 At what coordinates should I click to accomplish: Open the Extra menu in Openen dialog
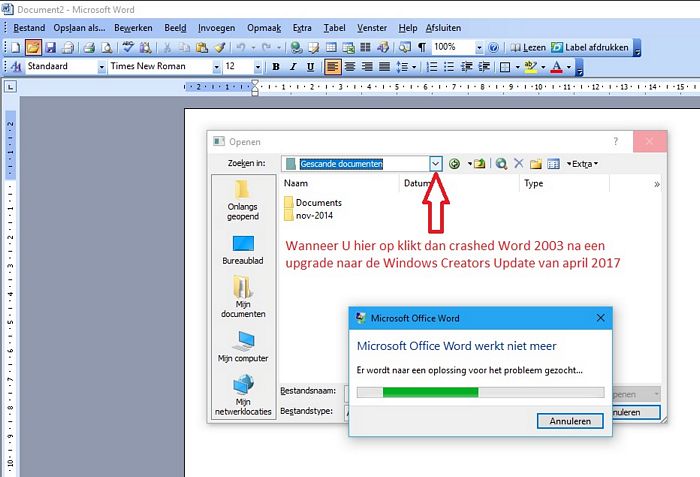pos(583,164)
